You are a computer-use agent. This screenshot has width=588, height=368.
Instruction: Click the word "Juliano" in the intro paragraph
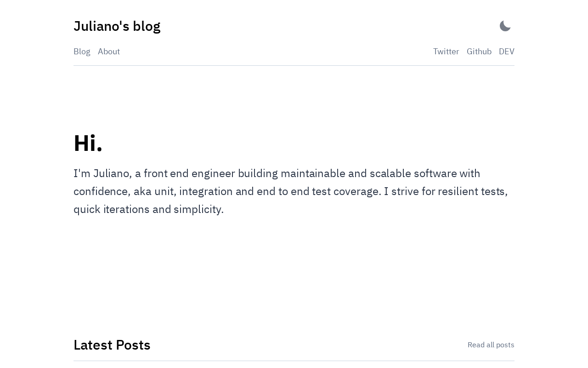point(111,173)
